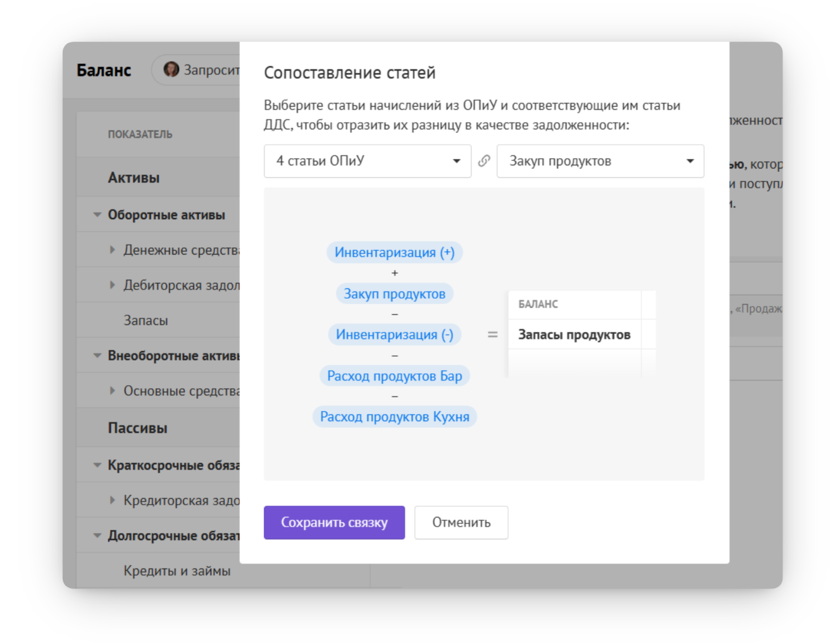The width and height of the screenshot is (840, 643).
Task: Click the 'Запасы продуктов' balance cell
Action: tap(575, 334)
